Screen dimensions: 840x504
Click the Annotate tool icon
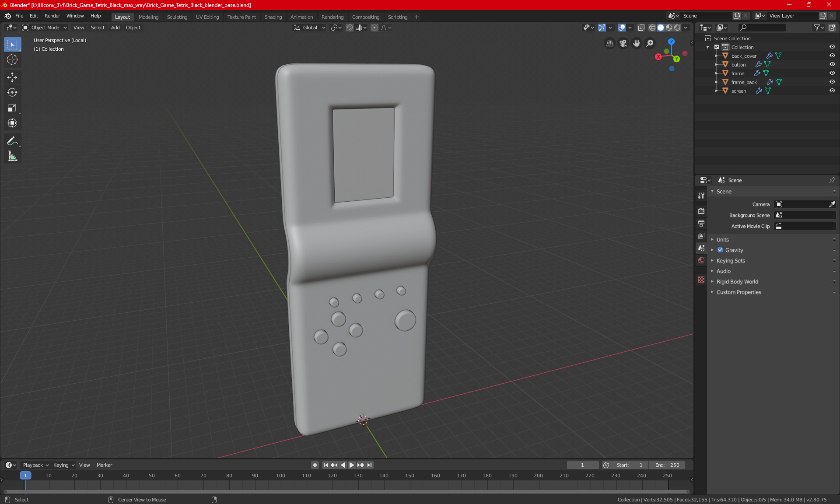(x=12, y=140)
